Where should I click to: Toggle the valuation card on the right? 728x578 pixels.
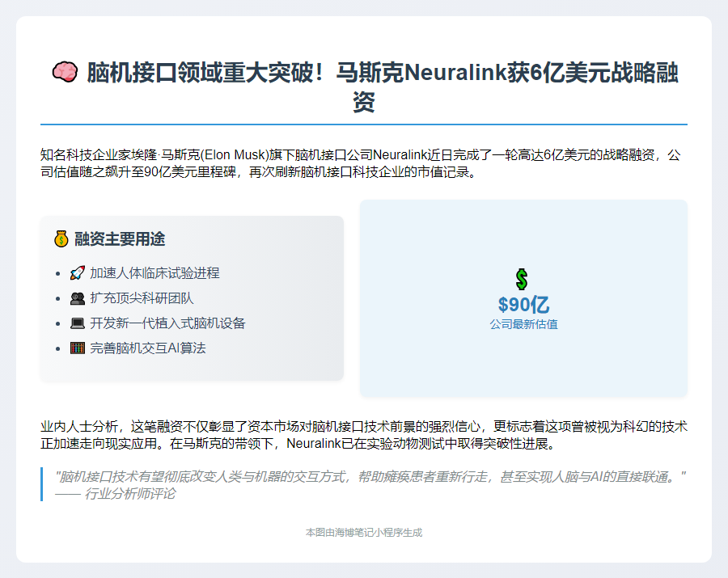coord(523,297)
